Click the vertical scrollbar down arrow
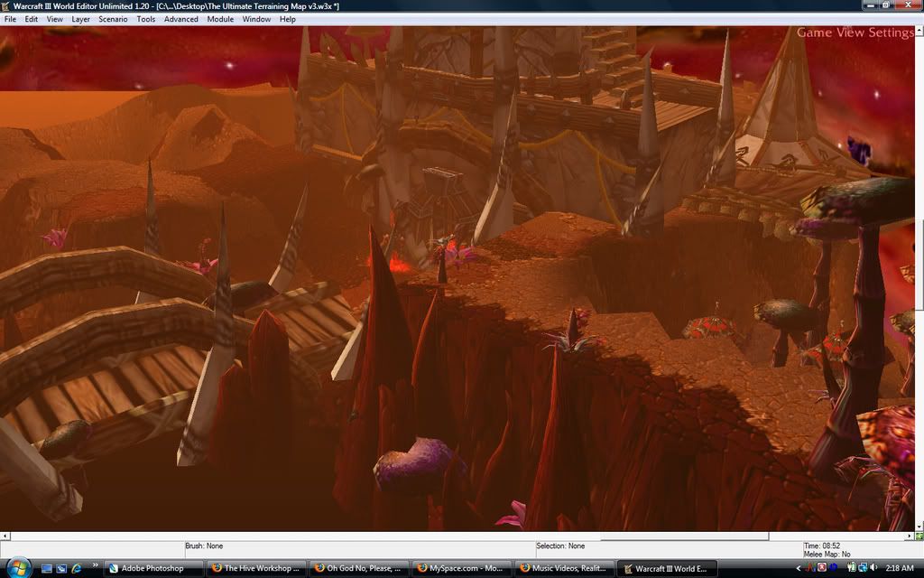 [x=919, y=527]
